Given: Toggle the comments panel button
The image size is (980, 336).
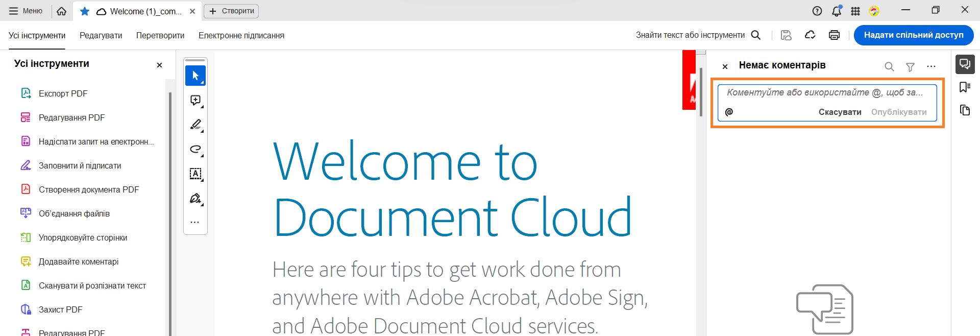Looking at the screenshot, I should pos(965,64).
